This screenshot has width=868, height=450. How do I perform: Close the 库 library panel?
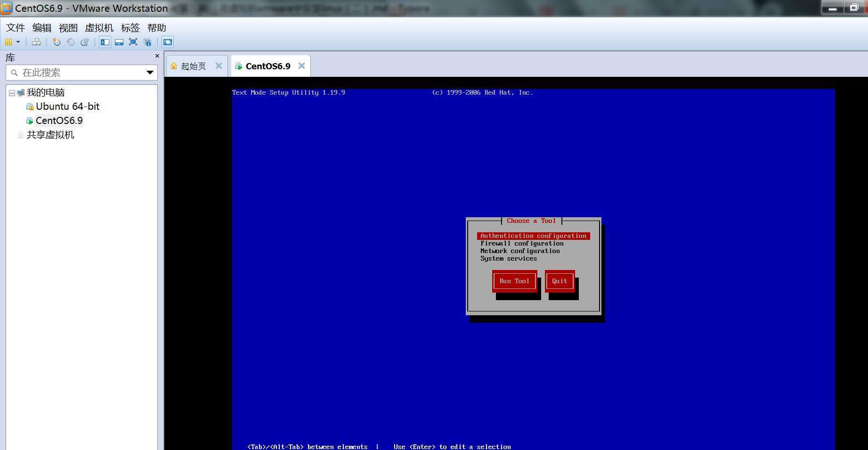point(157,56)
